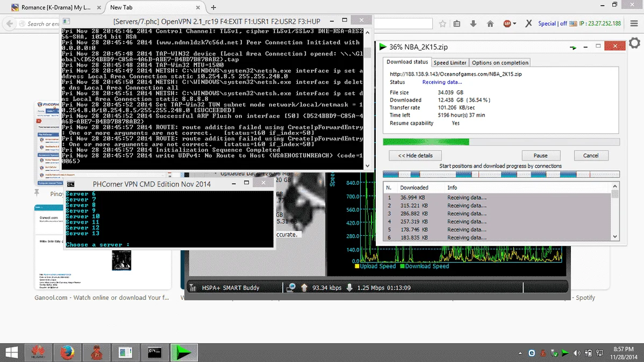The width and height of the screenshot is (644, 362).
Task: Open taskbar clock 8:57 PM
Action: [624, 353]
